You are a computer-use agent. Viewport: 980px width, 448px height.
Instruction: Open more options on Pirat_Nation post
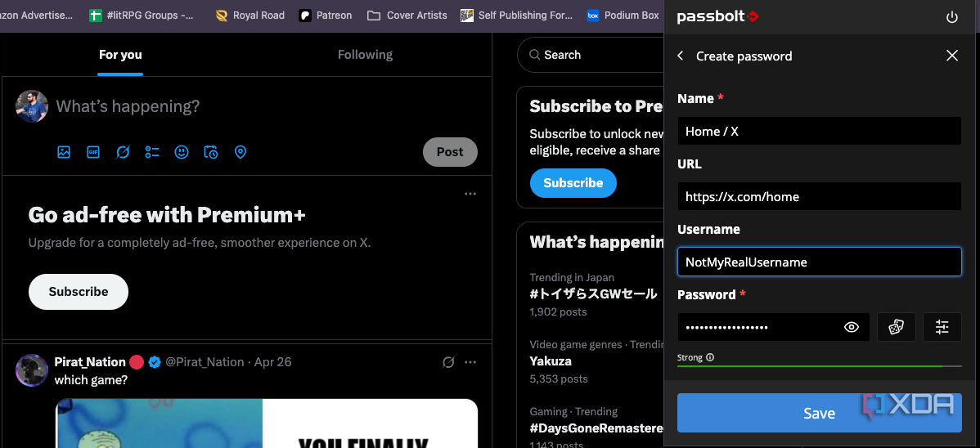pos(470,362)
